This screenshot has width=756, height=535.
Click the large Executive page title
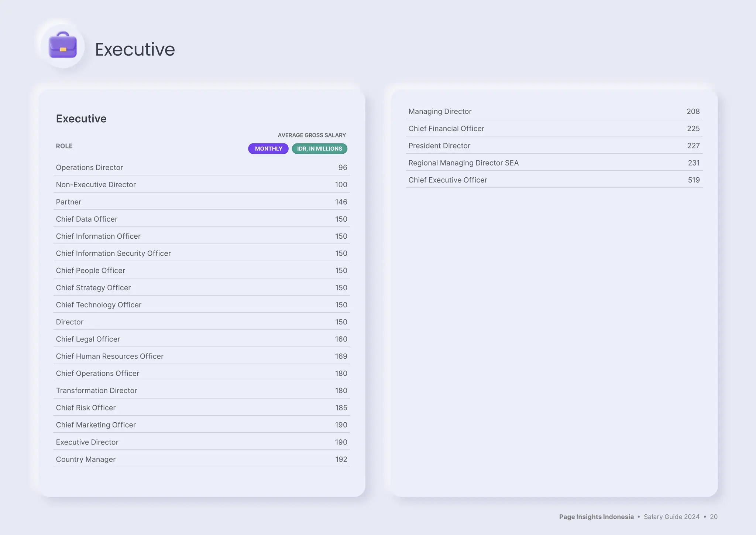tap(135, 49)
